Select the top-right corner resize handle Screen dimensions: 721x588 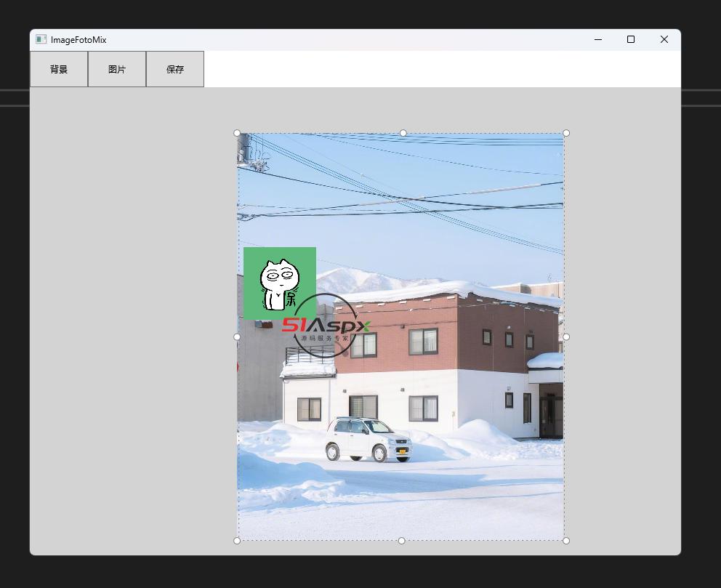click(x=566, y=133)
